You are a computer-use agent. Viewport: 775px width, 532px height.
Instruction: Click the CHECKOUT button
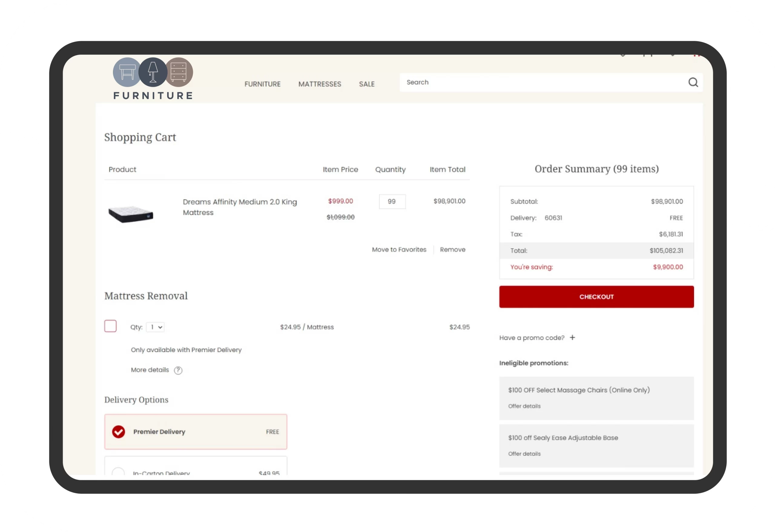[x=596, y=296]
